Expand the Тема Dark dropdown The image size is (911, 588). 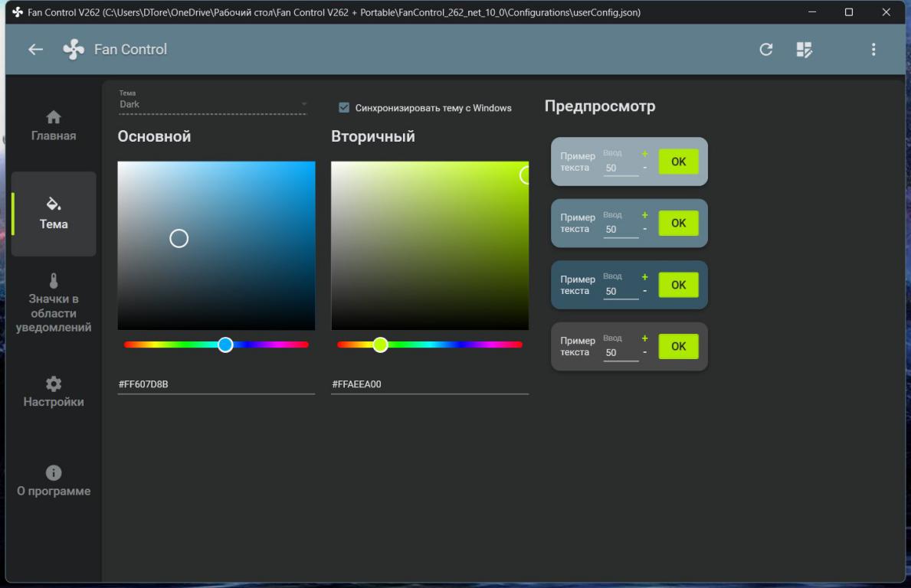(x=212, y=104)
